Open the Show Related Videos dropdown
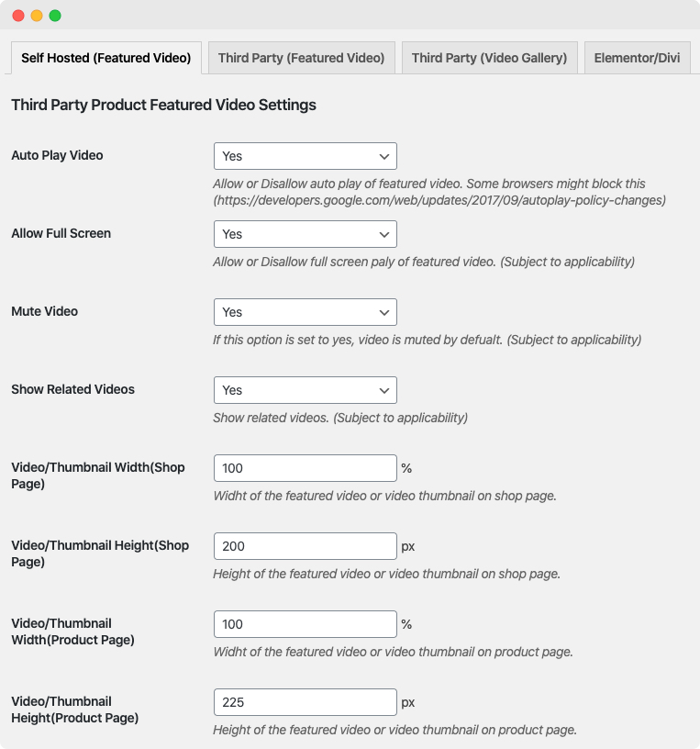This screenshot has width=700, height=749. tap(306, 390)
